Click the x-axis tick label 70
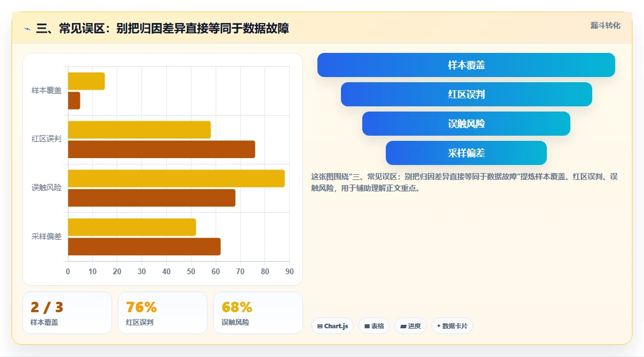The height and width of the screenshot is (357, 644). coord(240,271)
